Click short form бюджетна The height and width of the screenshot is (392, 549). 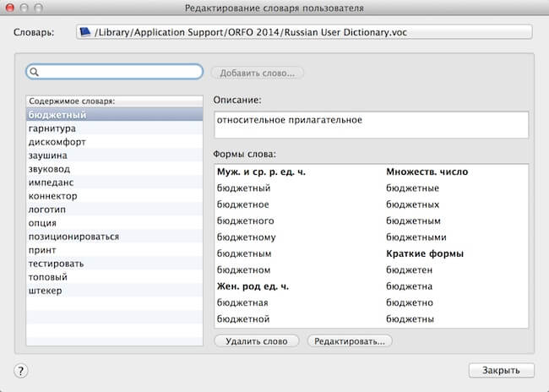click(x=410, y=286)
